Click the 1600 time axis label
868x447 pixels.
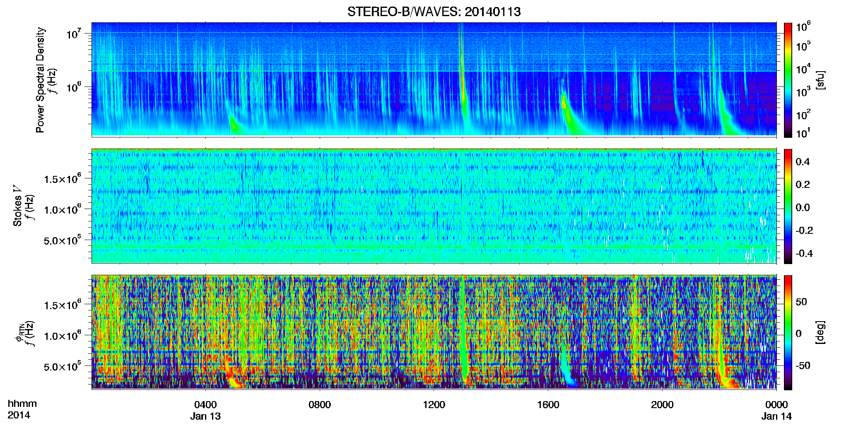click(548, 405)
